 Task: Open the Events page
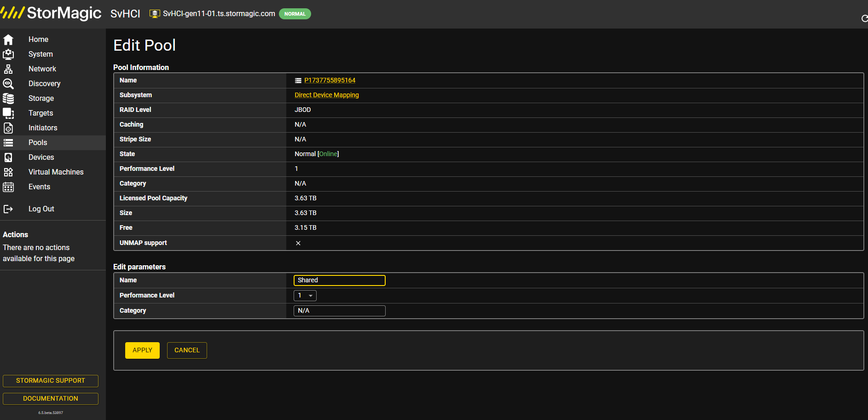pyautogui.click(x=39, y=187)
